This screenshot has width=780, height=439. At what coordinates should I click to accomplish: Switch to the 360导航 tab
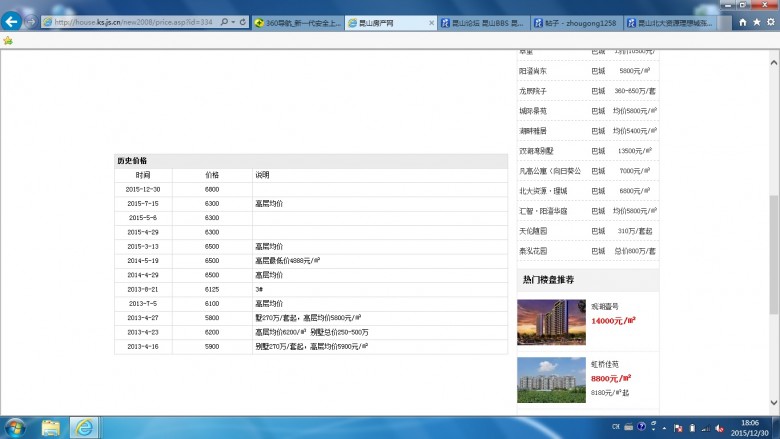(297, 22)
